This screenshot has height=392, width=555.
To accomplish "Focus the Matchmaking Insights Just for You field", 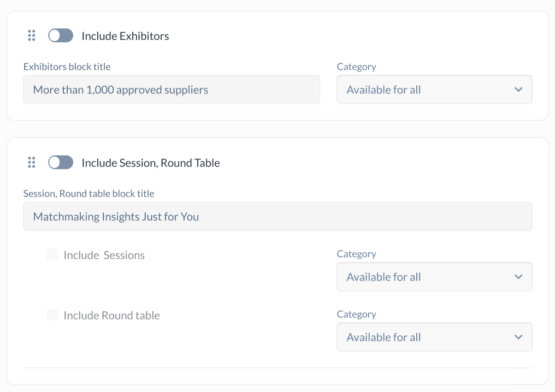I will [x=277, y=217].
